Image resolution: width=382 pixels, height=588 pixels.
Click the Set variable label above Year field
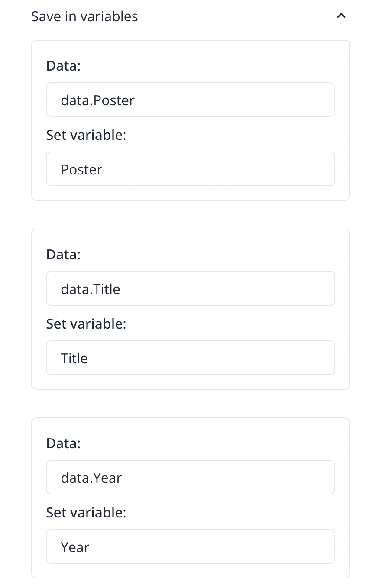86,513
